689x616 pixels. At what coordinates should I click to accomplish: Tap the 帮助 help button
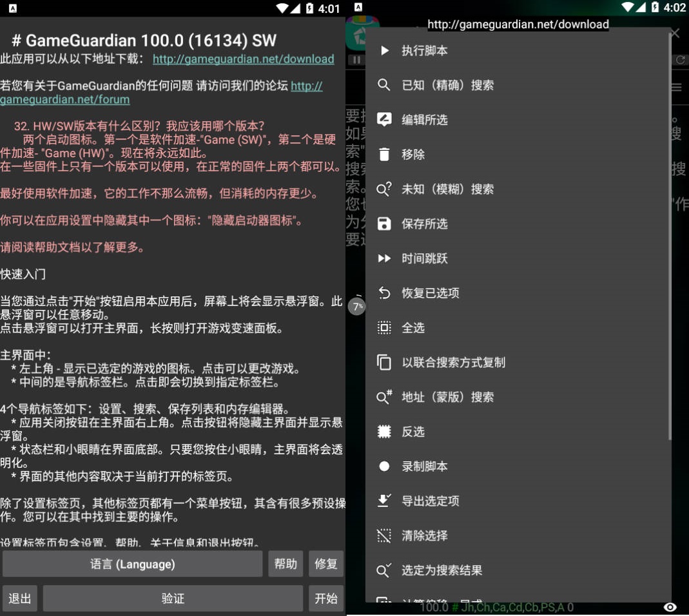point(286,564)
